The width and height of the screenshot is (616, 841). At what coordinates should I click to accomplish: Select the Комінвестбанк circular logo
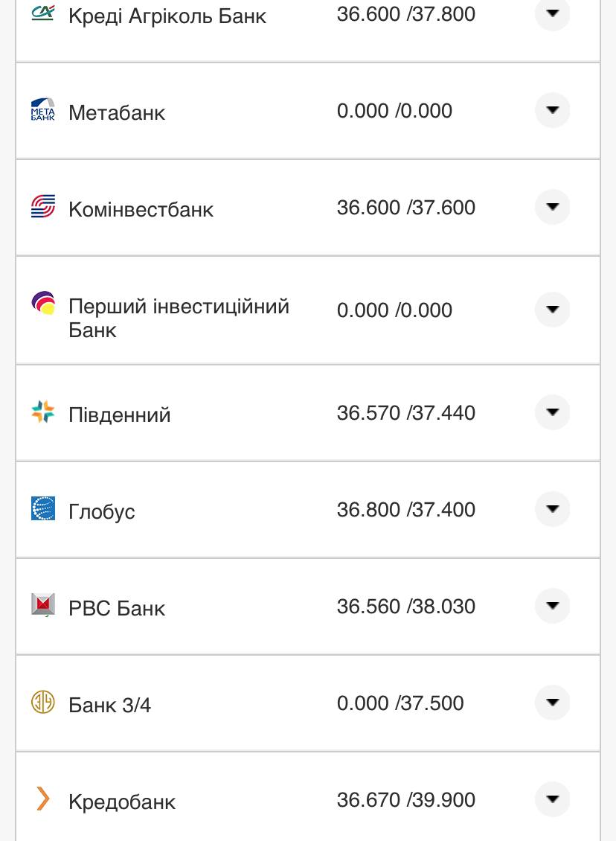point(42,207)
